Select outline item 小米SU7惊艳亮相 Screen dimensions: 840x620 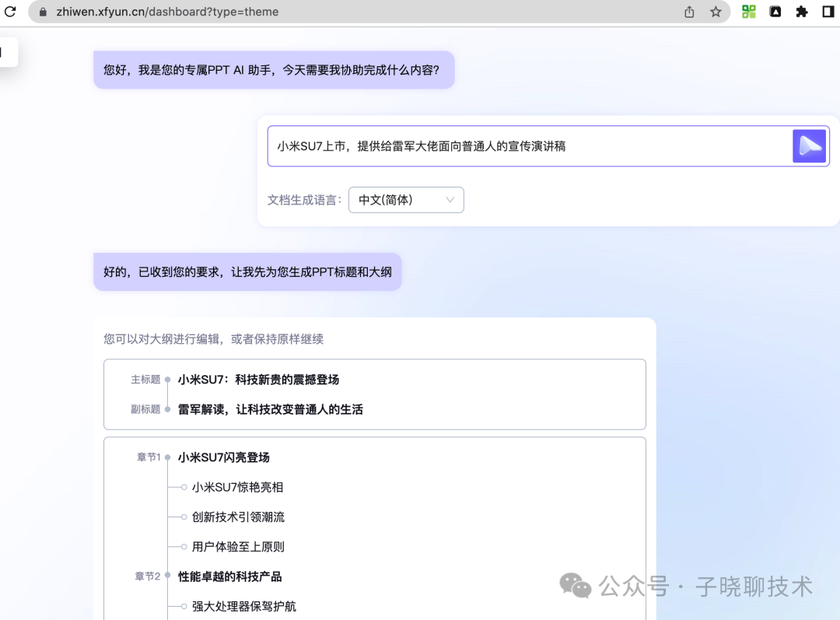click(x=237, y=487)
